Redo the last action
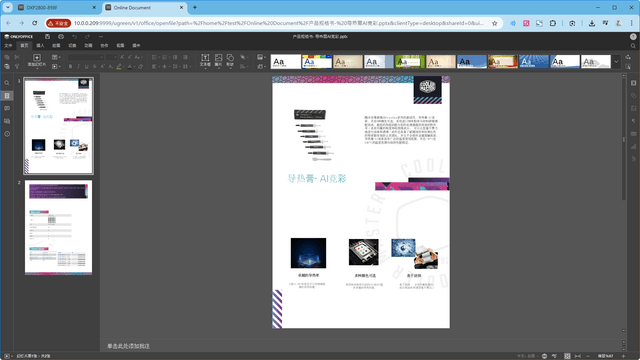640x360 pixels. [x=87, y=37]
